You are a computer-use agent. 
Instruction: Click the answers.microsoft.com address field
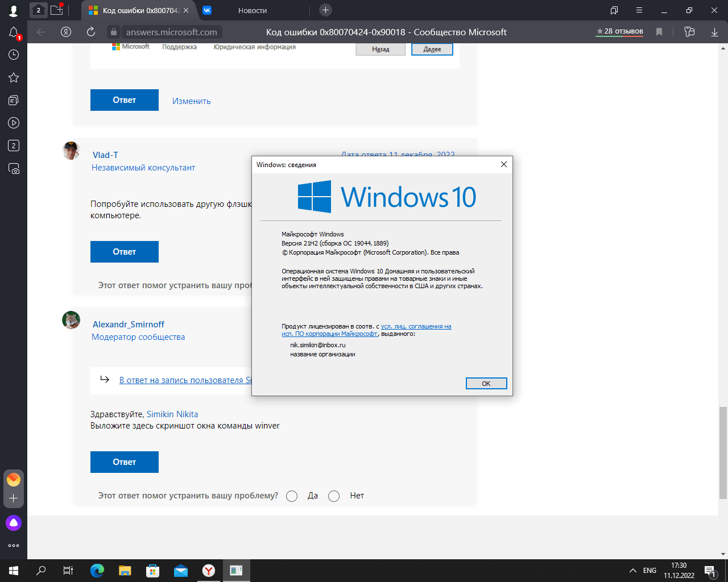click(171, 32)
